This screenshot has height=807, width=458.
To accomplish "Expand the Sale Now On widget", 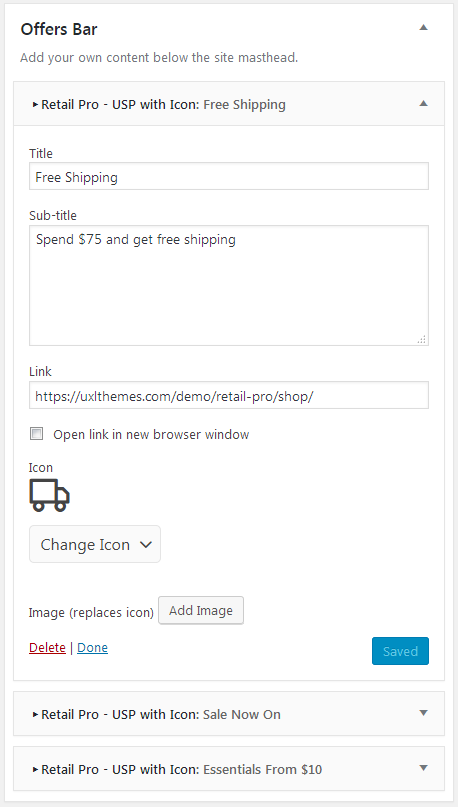I will [229, 713].
